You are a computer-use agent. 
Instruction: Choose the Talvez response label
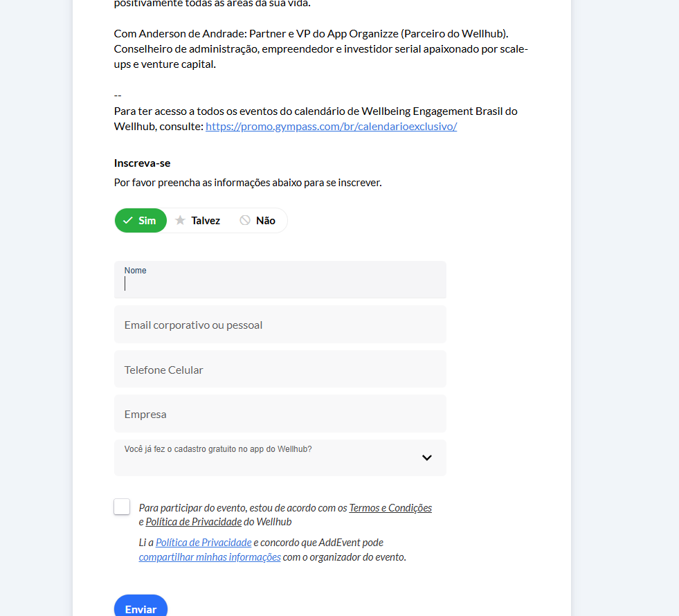point(206,221)
